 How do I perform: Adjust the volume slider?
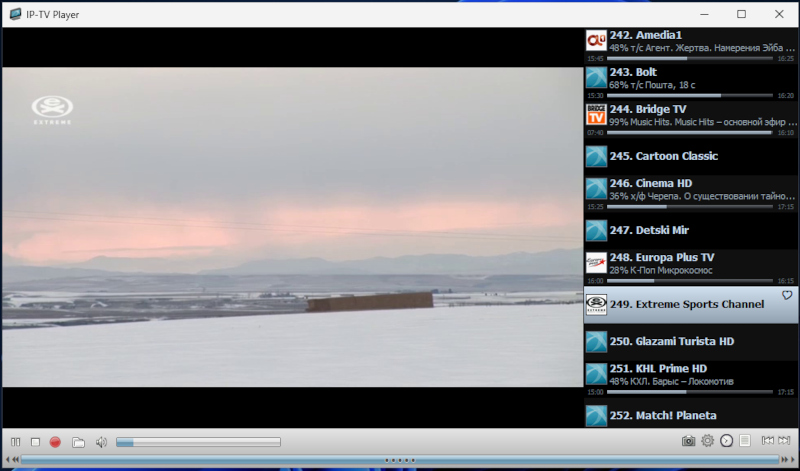pyautogui.click(x=198, y=441)
